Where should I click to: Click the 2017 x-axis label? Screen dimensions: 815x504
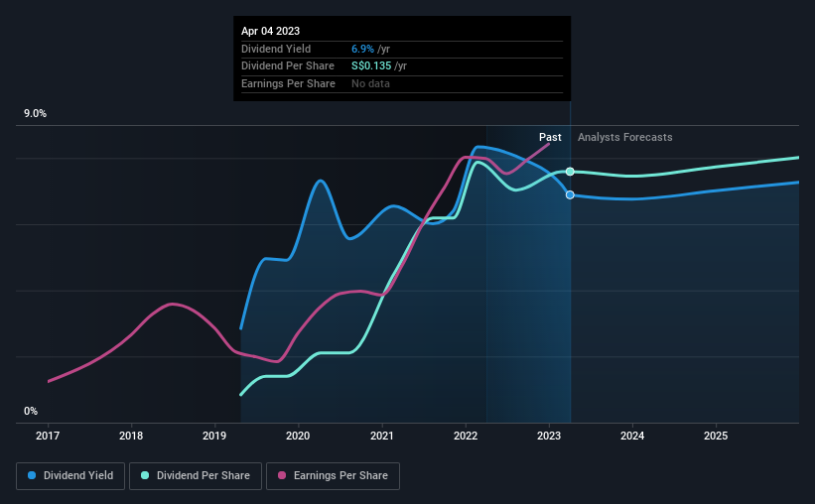pos(48,436)
